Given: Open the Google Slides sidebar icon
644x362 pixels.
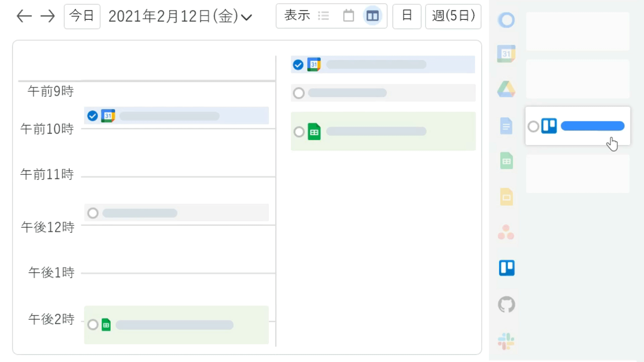Looking at the screenshot, I should click(506, 196).
